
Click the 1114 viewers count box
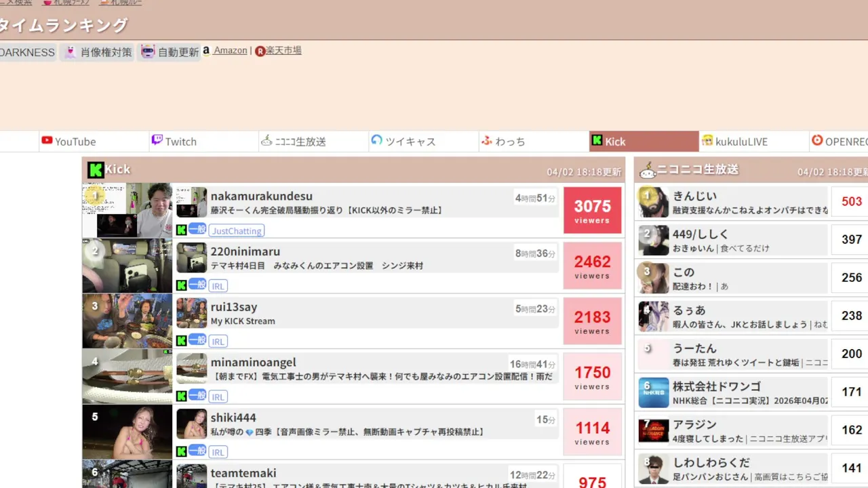[x=593, y=432]
